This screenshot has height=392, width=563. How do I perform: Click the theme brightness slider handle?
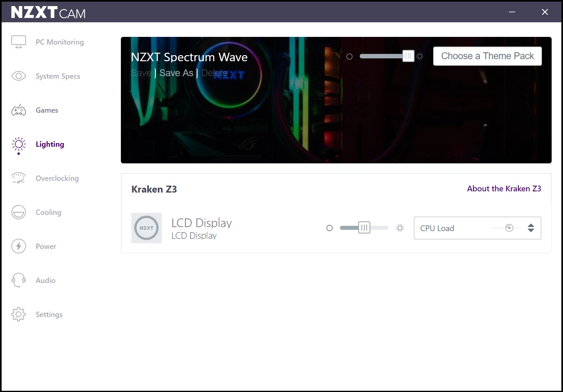(x=408, y=56)
